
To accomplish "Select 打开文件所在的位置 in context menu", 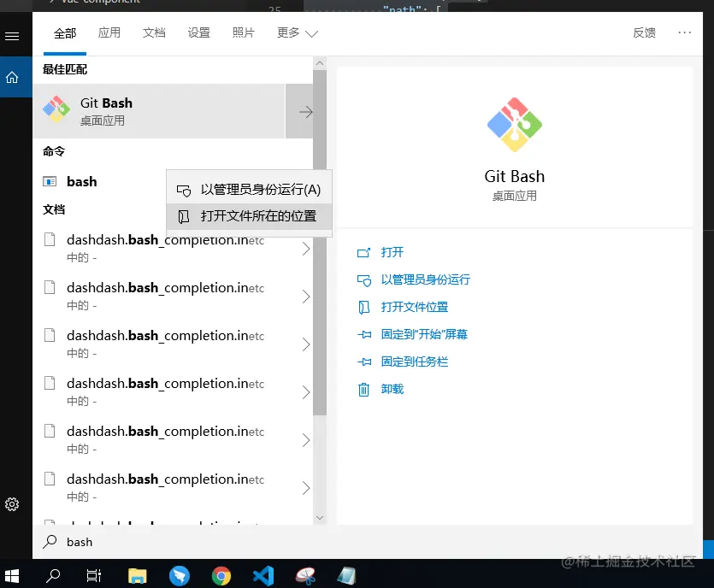I will click(x=249, y=216).
